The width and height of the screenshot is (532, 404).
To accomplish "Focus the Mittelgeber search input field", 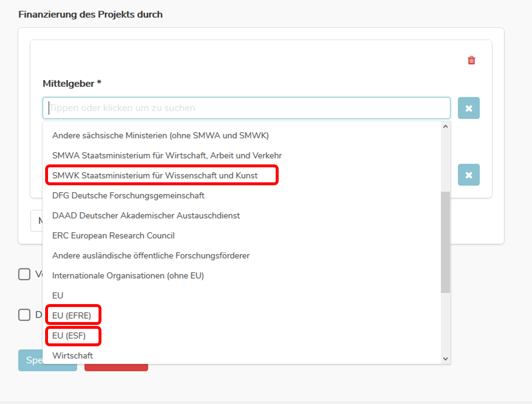I will (246, 108).
